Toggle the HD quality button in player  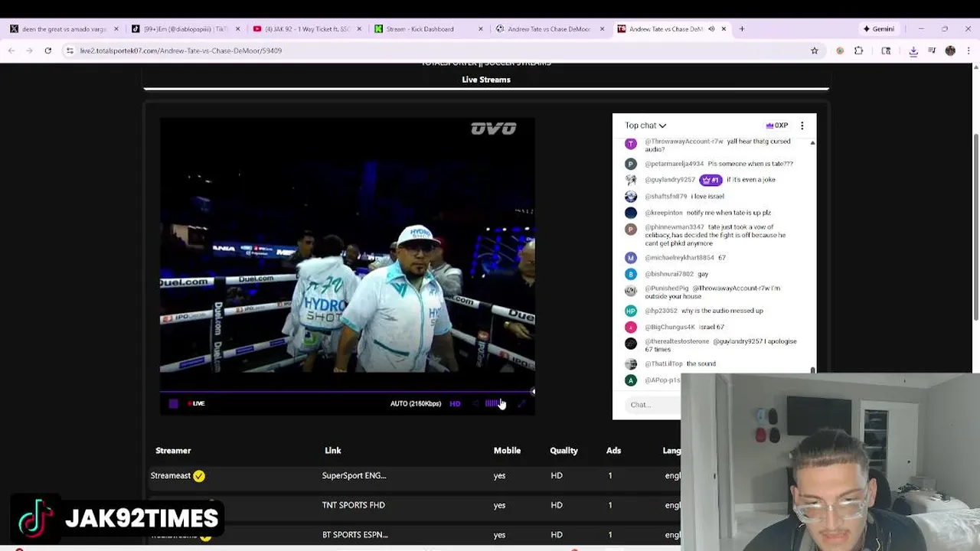coord(455,403)
